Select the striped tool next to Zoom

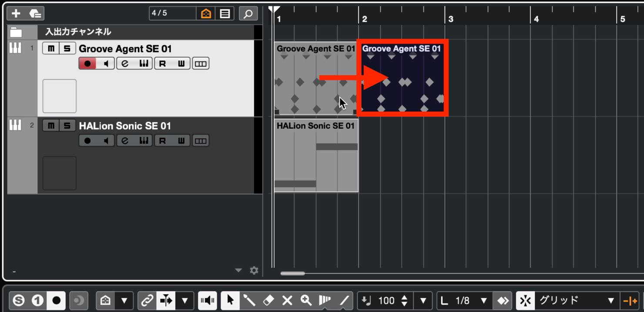(x=325, y=300)
